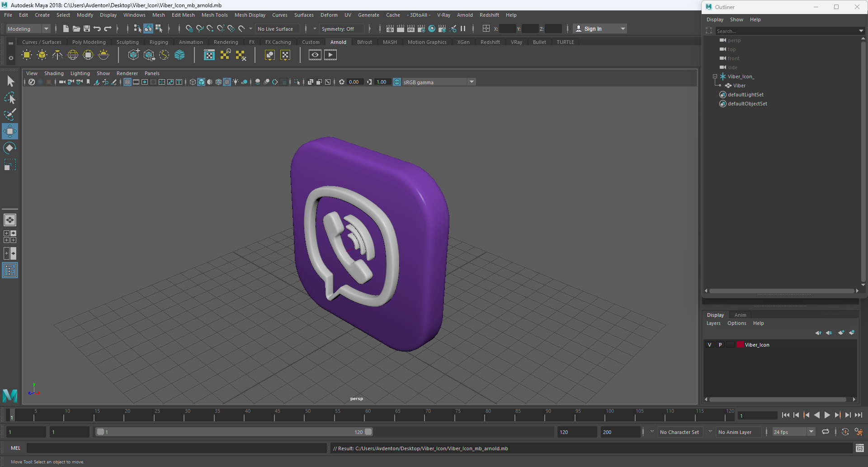Toggle wireframe on shaded in viewport
Image resolution: width=868 pixels, height=467 pixels.
click(x=219, y=82)
